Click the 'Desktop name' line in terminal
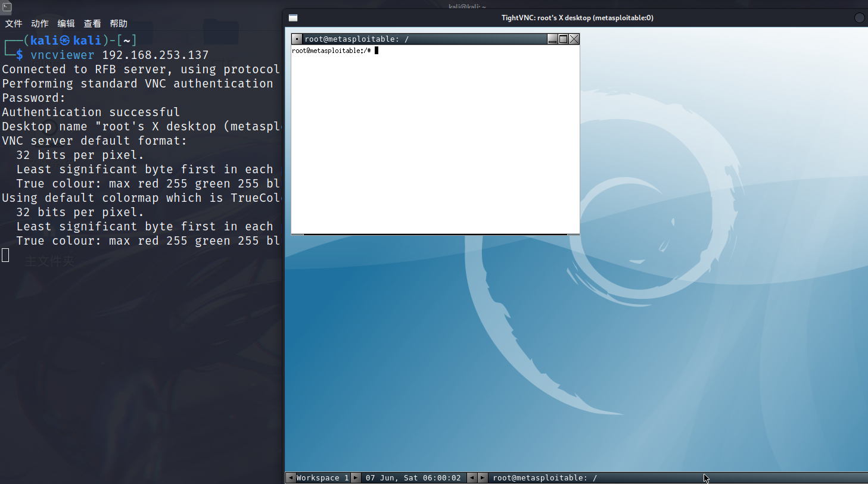868x484 pixels. (x=141, y=127)
